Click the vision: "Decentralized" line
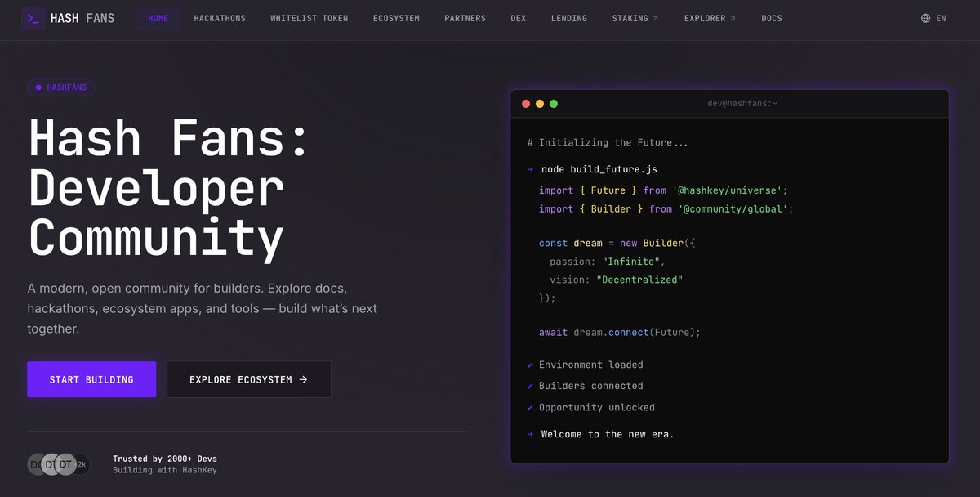 (617, 280)
